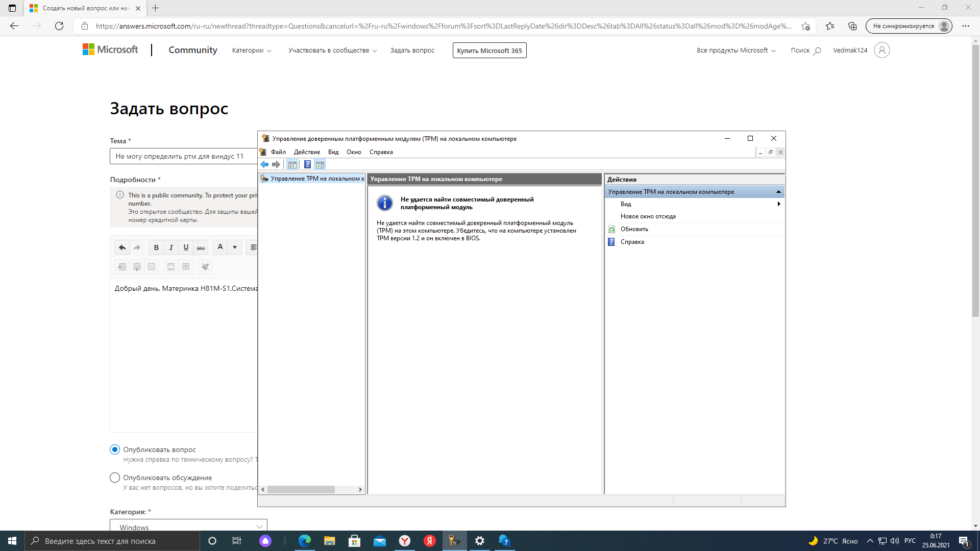
Task: Open help icon in TPM console toolbar
Action: click(x=307, y=164)
